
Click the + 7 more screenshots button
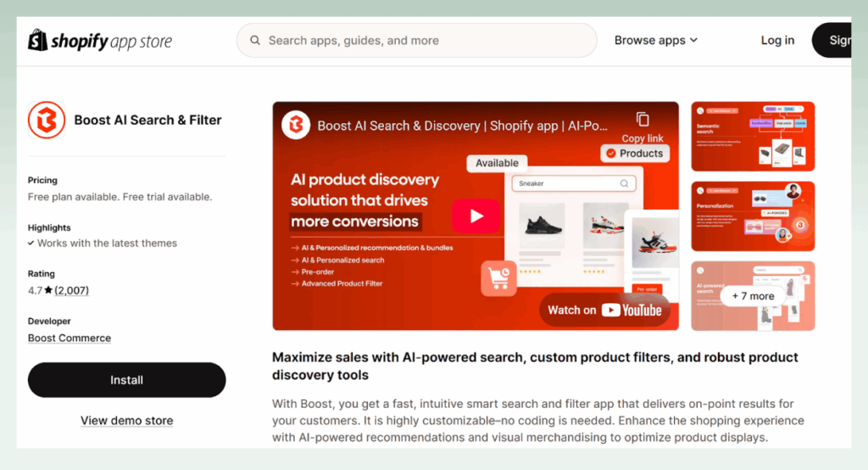(753, 296)
